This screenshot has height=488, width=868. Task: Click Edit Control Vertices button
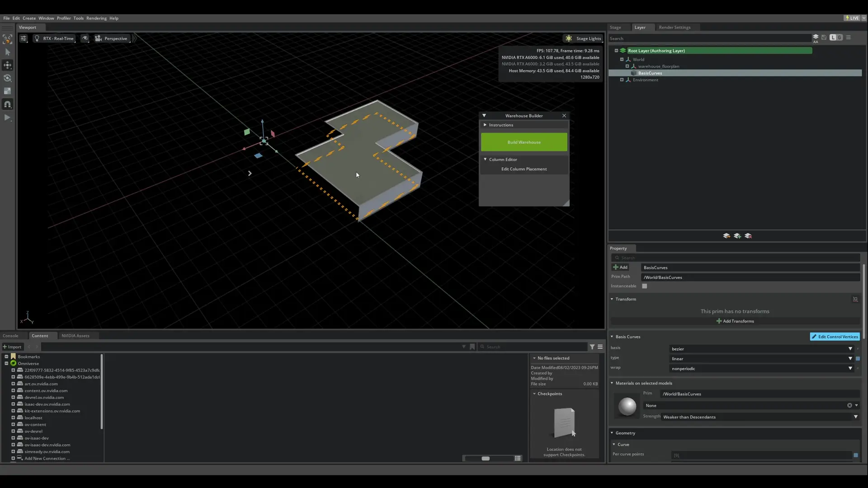pos(835,337)
